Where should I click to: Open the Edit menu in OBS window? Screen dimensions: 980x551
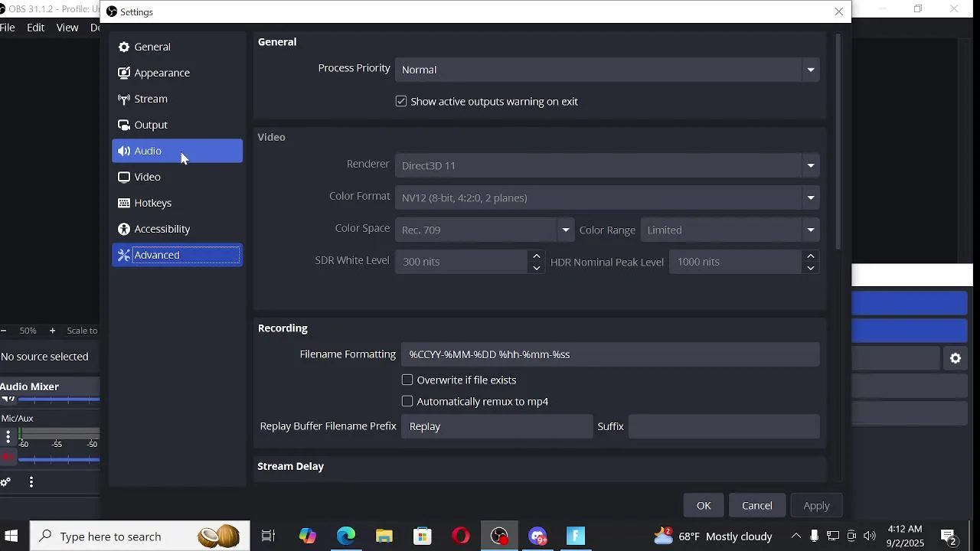point(35,28)
